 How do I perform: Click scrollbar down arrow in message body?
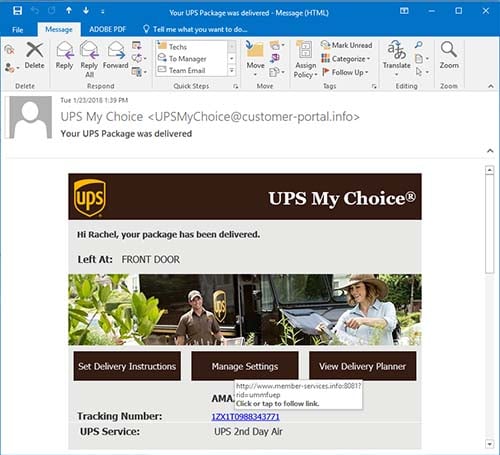[489, 444]
